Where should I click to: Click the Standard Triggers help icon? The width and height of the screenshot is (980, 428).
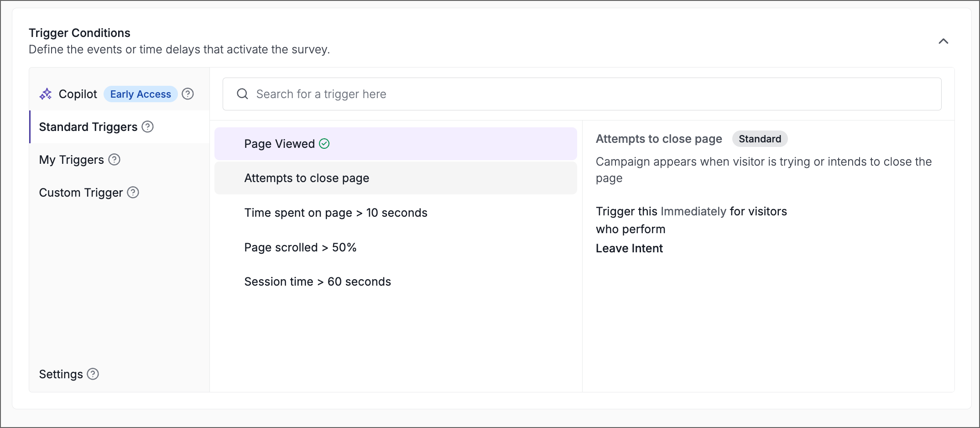tap(147, 127)
